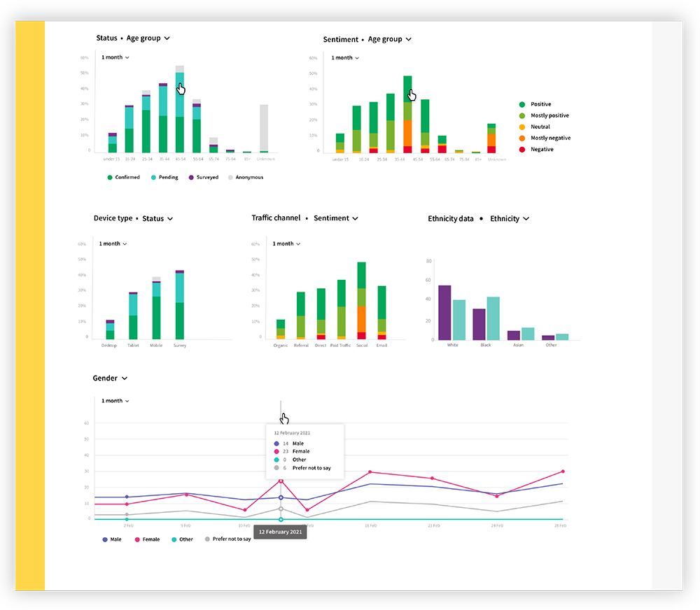Select Social bar in Traffic channel chart
Image resolution: width=700 pixels, height=610 pixels.
(362, 301)
